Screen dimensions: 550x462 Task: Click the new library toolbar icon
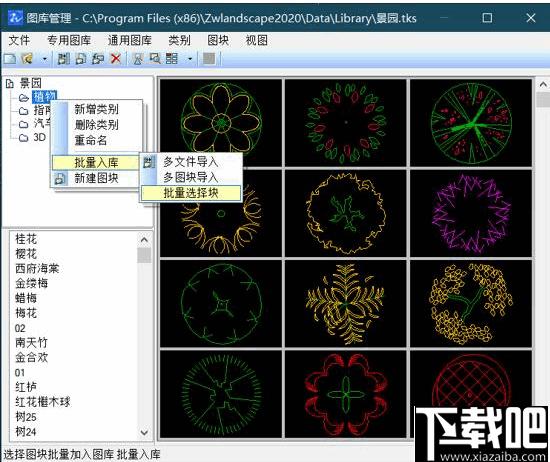coord(10,59)
